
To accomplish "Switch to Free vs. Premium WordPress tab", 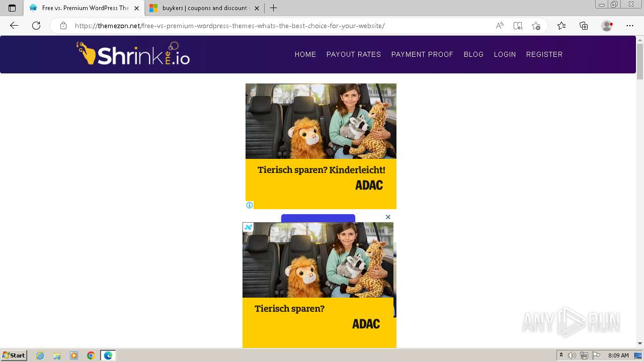I will pyautogui.click(x=85, y=8).
